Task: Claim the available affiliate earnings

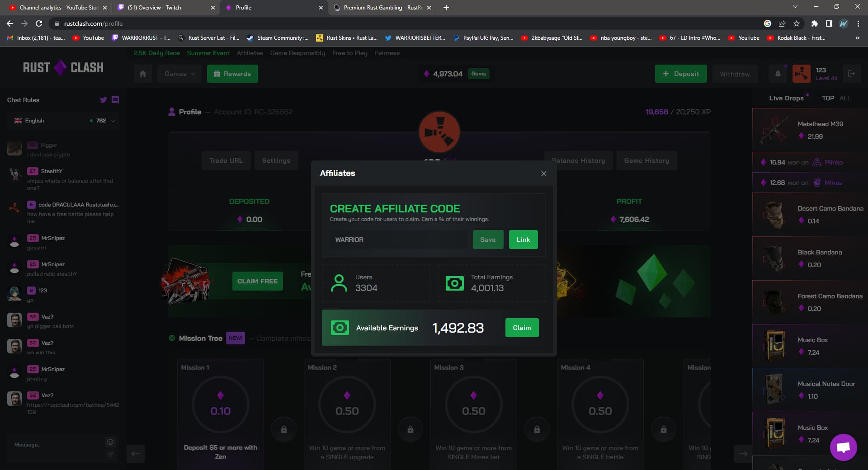Action: 521,328
